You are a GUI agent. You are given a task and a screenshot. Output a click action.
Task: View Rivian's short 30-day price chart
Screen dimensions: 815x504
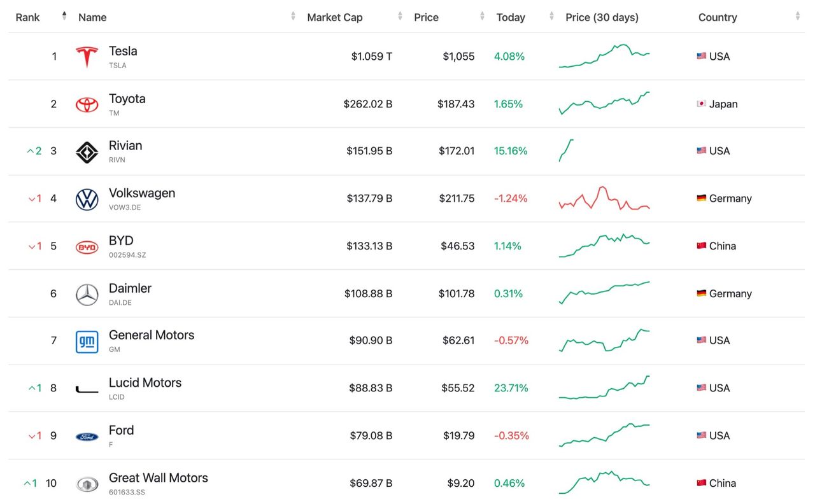point(566,151)
